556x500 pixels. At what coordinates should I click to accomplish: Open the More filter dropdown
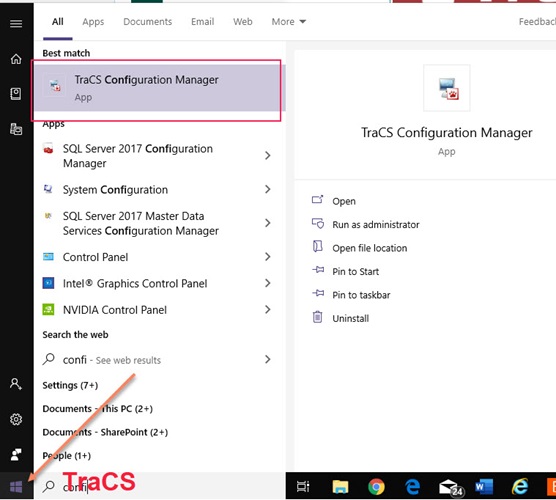point(289,22)
